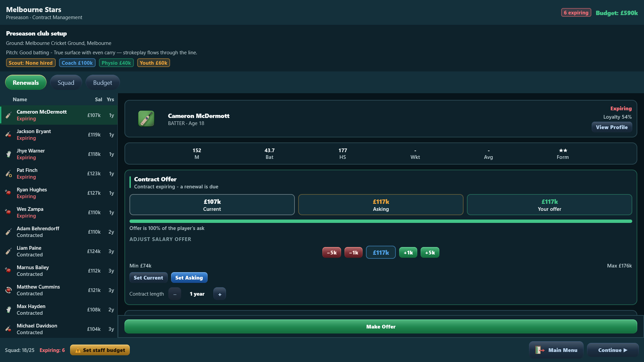This screenshot has width=644, height=362.
Task: Switch to the Squad tab
Action: coord(66,82)
